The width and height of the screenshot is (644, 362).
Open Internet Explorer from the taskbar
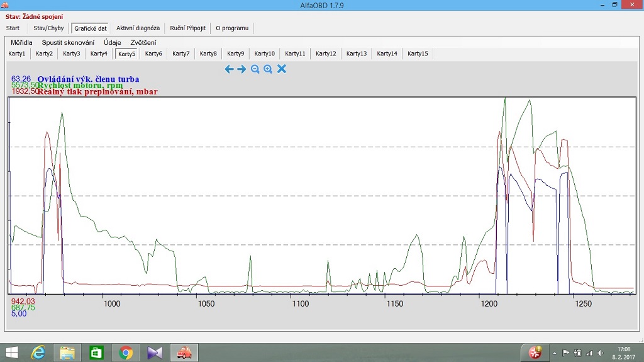pos(38,353)
